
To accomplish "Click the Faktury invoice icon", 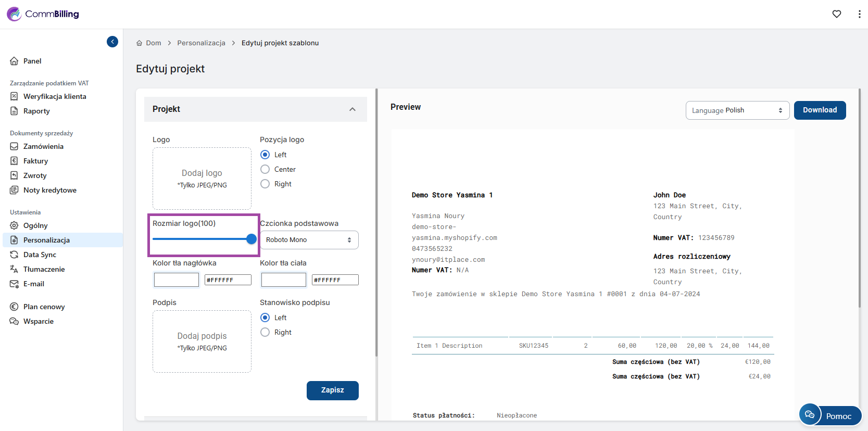I will pos(14,161).
